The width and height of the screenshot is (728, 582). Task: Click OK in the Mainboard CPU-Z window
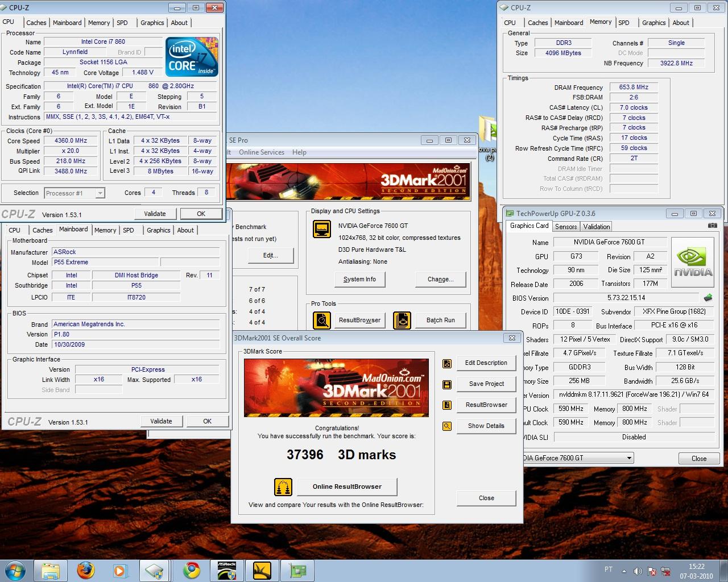pos(207,421)
